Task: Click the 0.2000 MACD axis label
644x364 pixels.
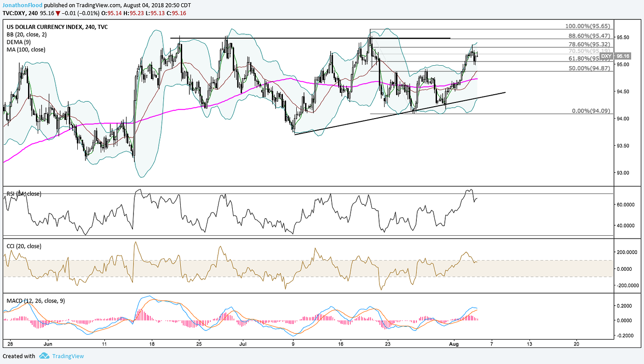Action: coord(625,306)
